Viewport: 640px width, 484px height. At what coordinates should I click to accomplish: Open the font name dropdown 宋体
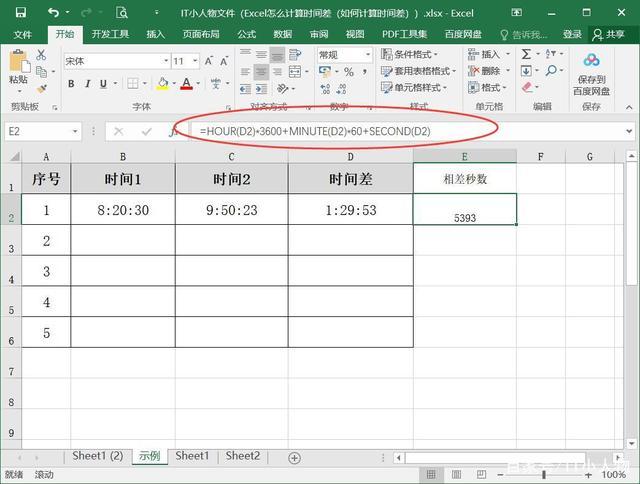click(166, 61)
